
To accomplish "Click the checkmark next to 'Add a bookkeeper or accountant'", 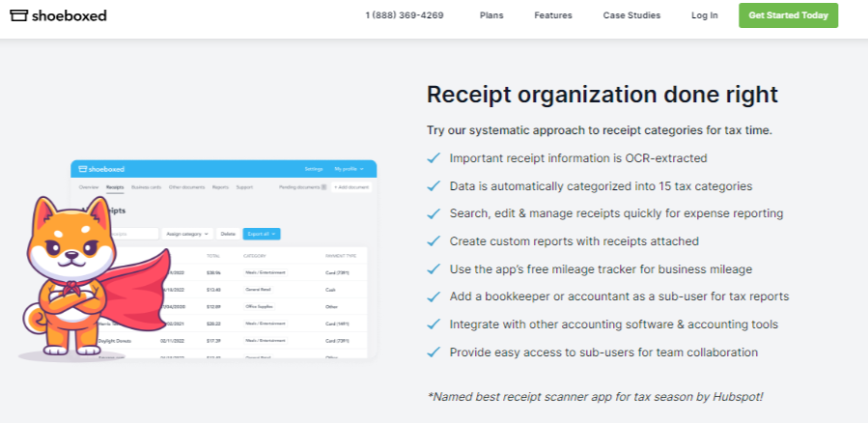I will pyautogui.click(x=434, y=296).
